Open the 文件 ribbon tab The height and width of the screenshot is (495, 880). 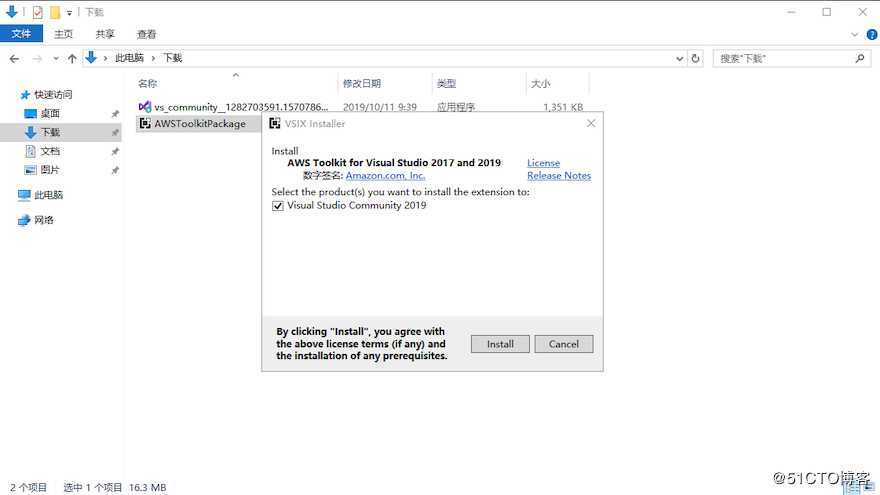tap(21, 34)
